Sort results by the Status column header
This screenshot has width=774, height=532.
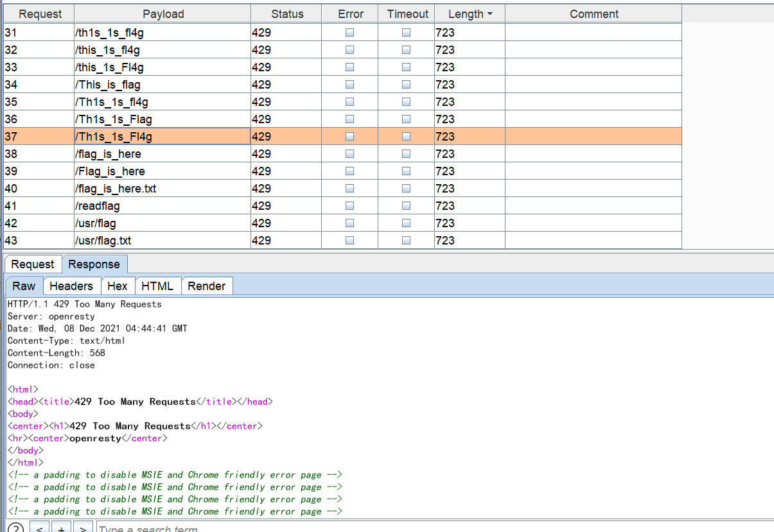tap(286, 13)
